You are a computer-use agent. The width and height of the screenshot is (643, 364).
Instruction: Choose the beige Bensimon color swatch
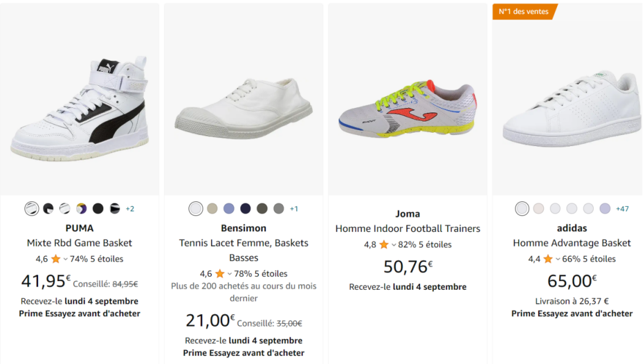tap(212, 209)
